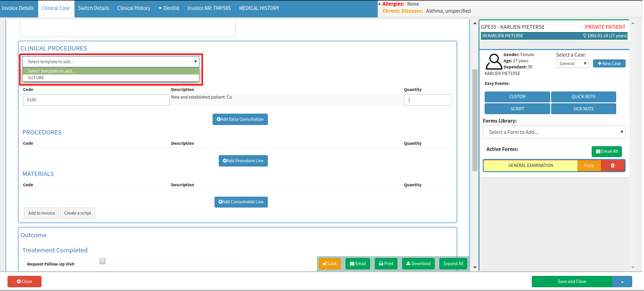Download the clinical case document

418,264
